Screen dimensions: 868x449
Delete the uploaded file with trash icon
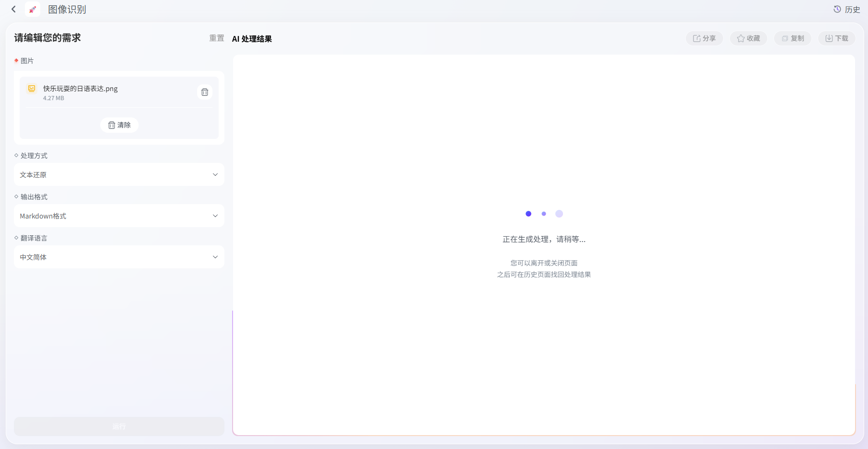tap(205, 92)
